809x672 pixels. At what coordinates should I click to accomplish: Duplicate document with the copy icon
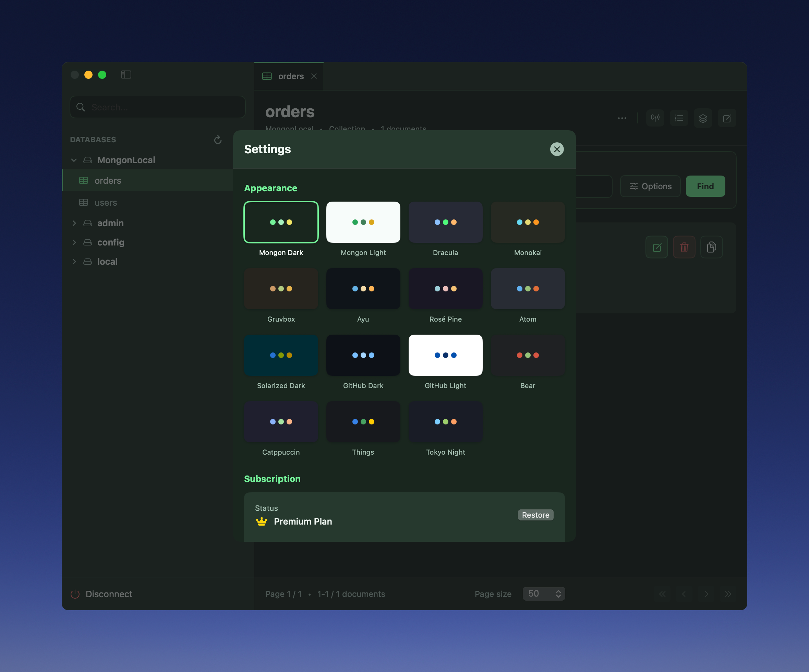click(711, 247)
